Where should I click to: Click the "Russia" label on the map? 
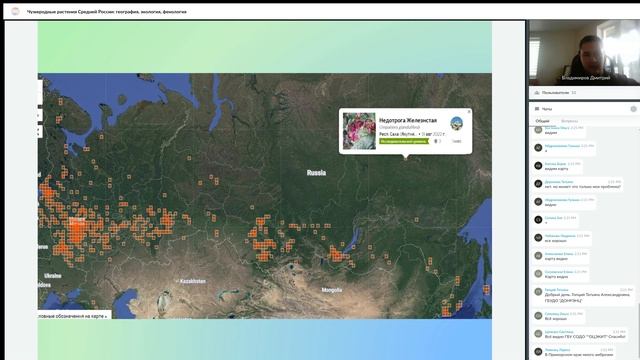[316, 173]
